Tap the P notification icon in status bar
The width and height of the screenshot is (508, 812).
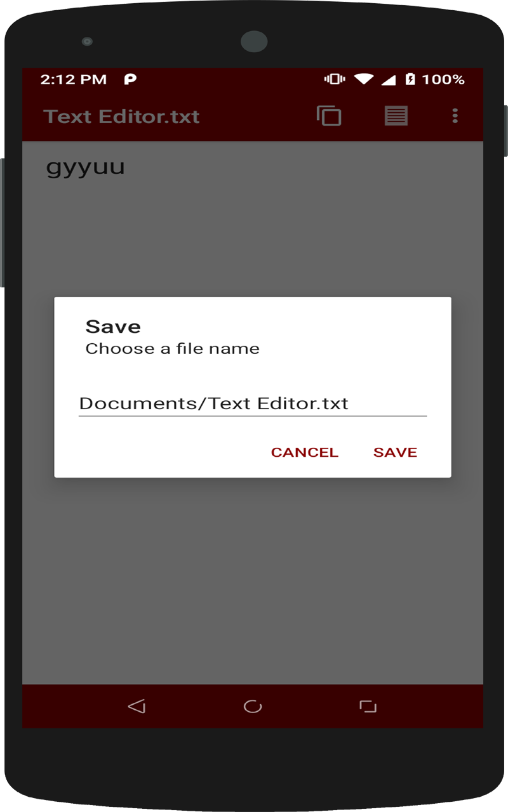(130, 80)
